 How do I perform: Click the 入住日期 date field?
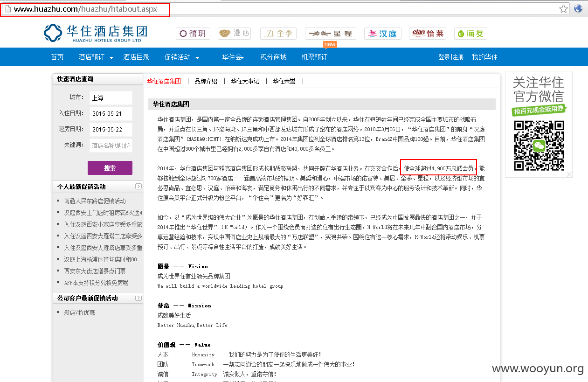click(x=111, y=114)
